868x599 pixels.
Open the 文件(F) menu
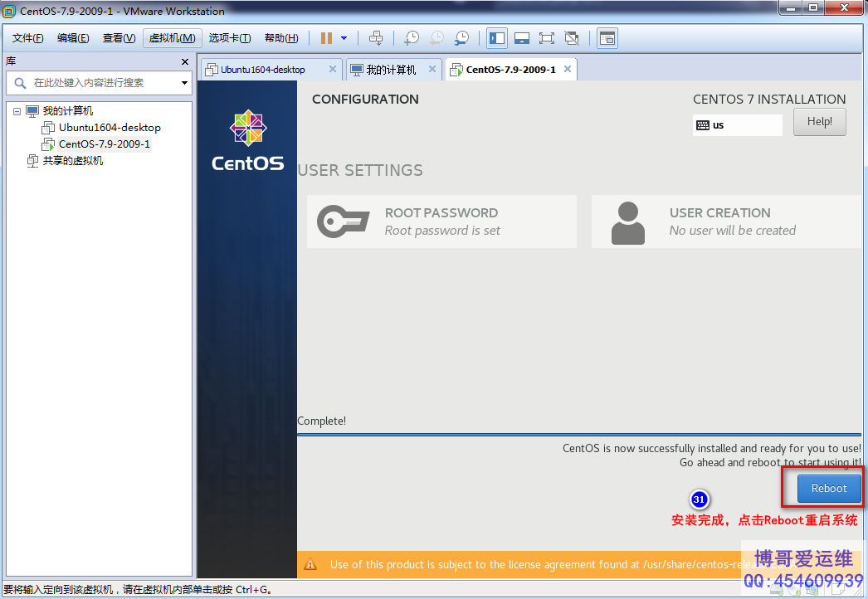coord(28,38)
